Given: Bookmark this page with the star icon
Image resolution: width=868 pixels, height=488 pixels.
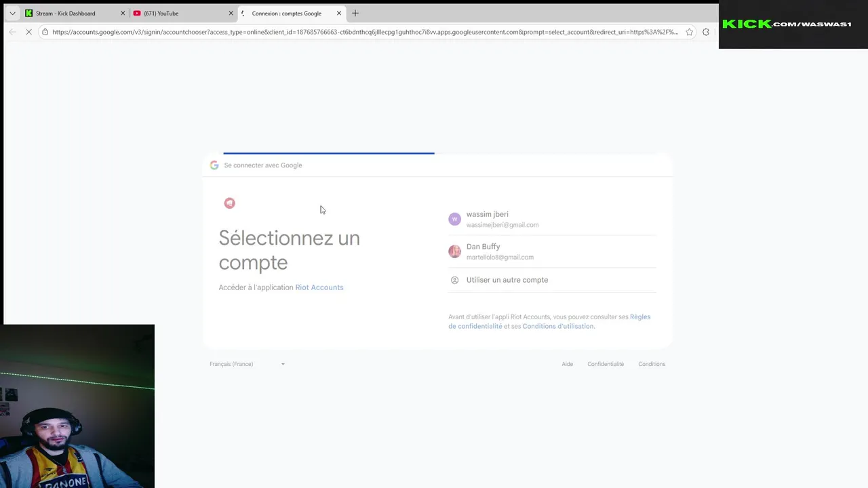Looking at the screenshot, I should point(689,32).
